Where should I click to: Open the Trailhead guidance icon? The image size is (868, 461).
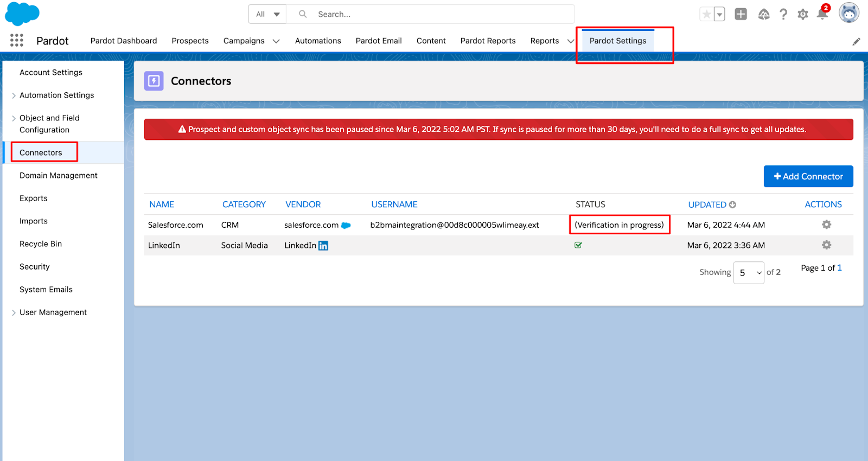(x=764, y=15)
